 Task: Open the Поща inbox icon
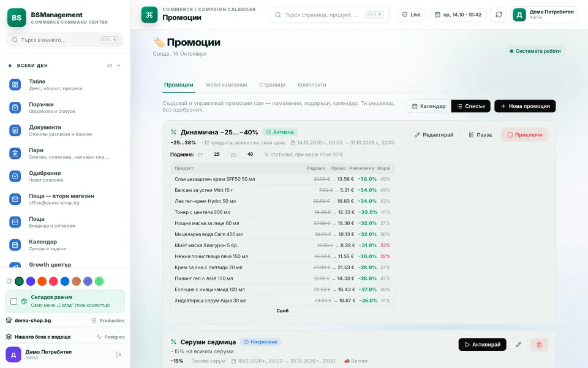(15, 222)
